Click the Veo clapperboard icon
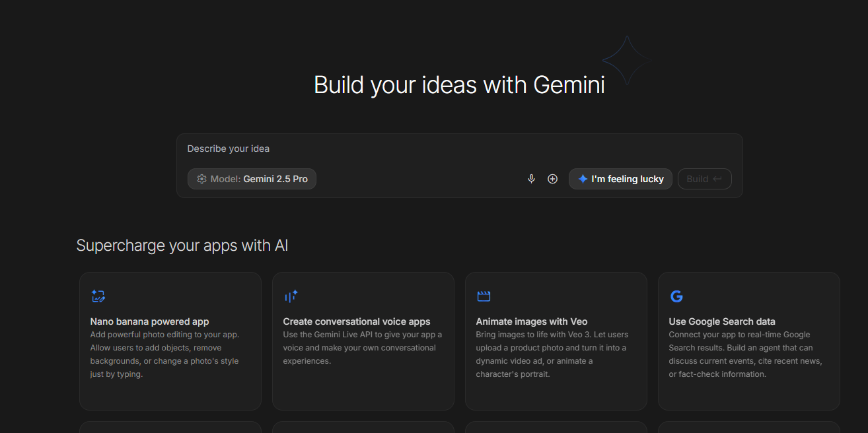Viewport: 868px width, 433px height. click(x=484, y=296)
